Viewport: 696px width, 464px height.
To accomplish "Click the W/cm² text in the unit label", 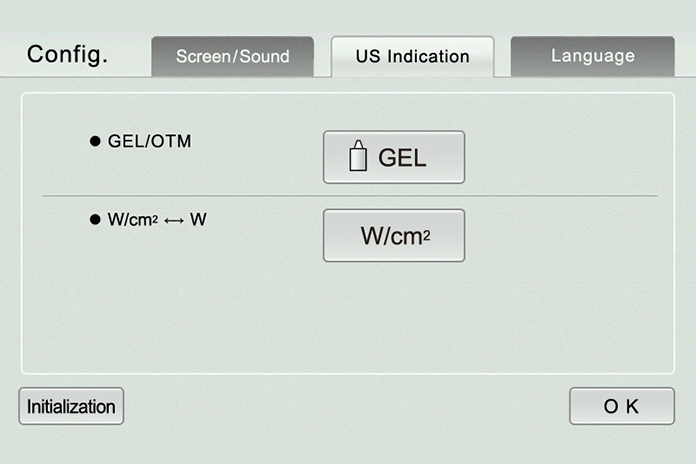I will [133, 219].
